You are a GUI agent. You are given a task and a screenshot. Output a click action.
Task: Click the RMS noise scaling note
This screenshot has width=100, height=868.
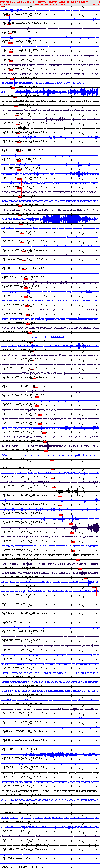point(50,4)
